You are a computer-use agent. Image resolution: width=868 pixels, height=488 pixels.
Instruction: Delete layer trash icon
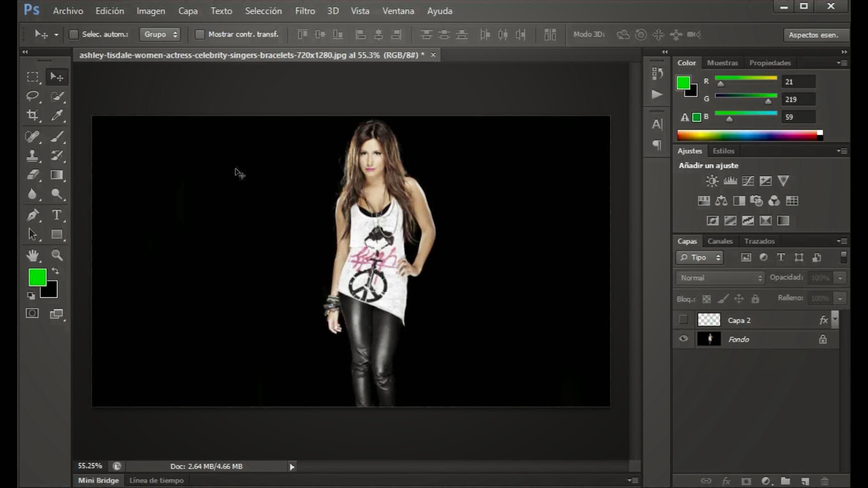click(x=825, y=481)
